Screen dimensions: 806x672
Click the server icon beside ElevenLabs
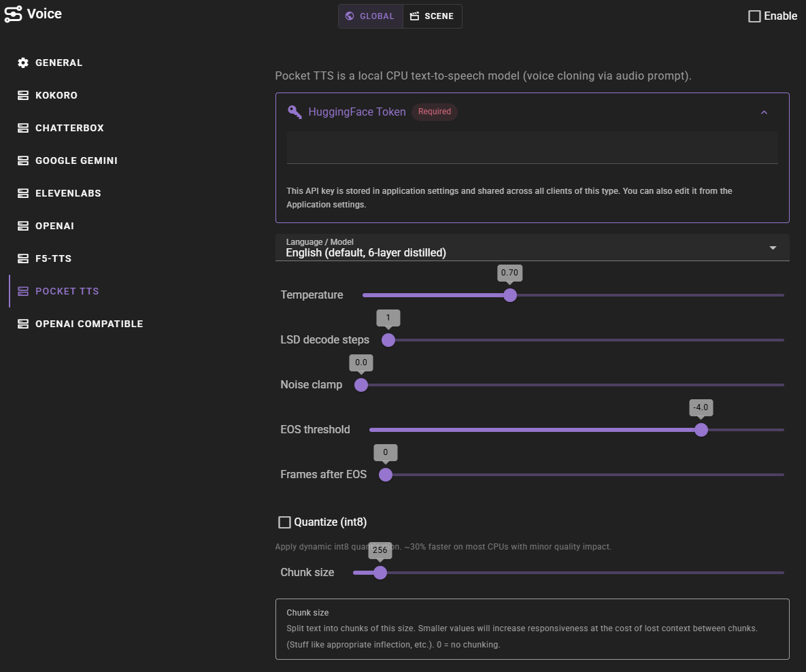(x=23, y=193)
